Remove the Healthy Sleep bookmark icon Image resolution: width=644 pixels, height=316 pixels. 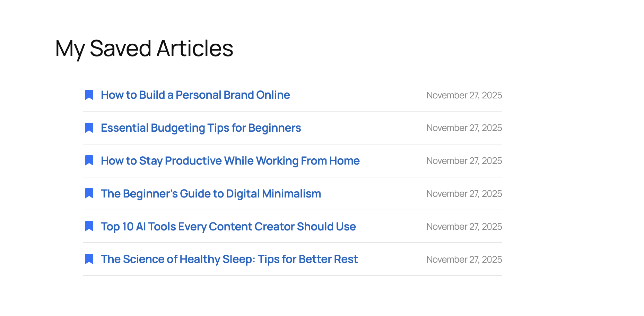[x=89, y=259]
